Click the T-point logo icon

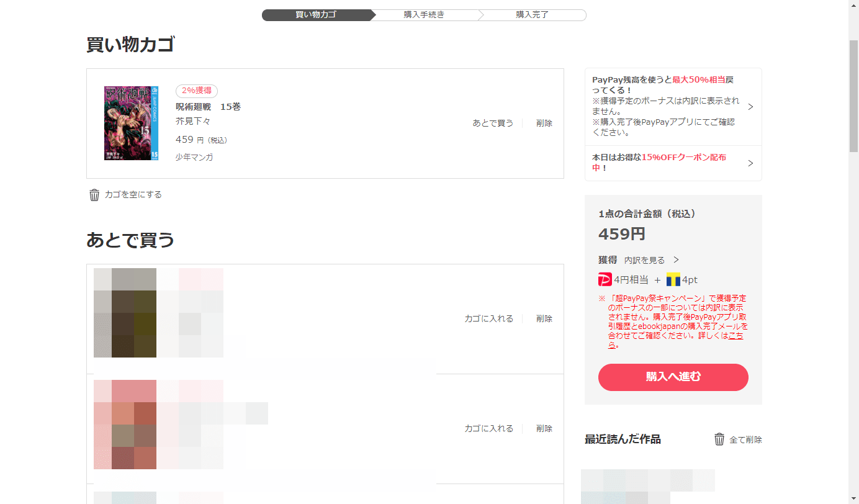click(673, 279)
